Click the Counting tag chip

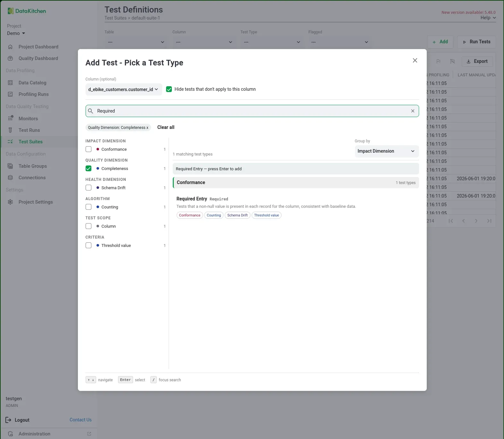pyautogui.click(x=214, y=215)
